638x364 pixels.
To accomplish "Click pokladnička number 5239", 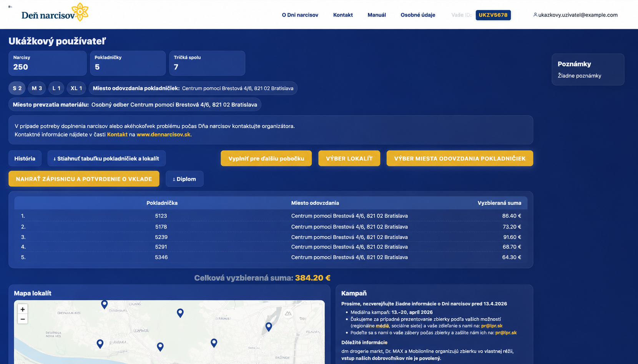I will [x=161, y=237].
